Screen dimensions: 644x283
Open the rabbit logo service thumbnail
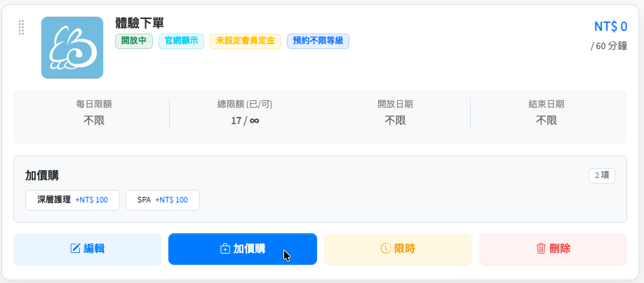pyautogui.click(x=72, y=48)
